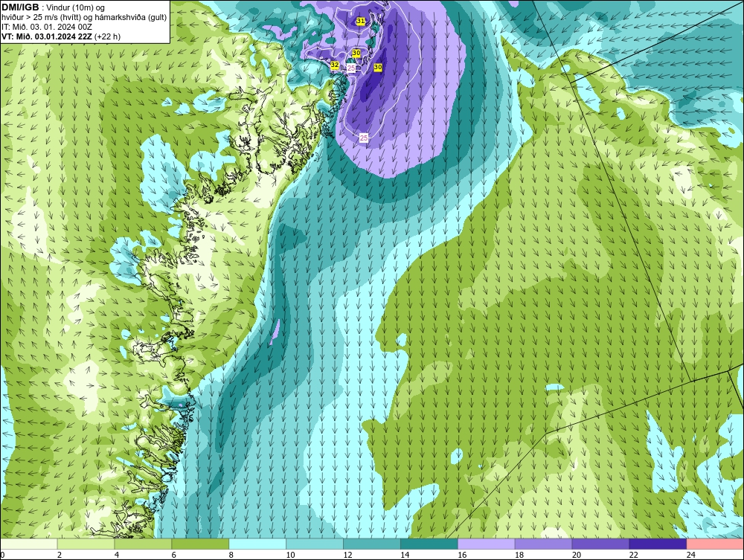744x560 pixels.
Task: Click the 16–18 m/s lavender legend swatch
Action: coord(487,544)
